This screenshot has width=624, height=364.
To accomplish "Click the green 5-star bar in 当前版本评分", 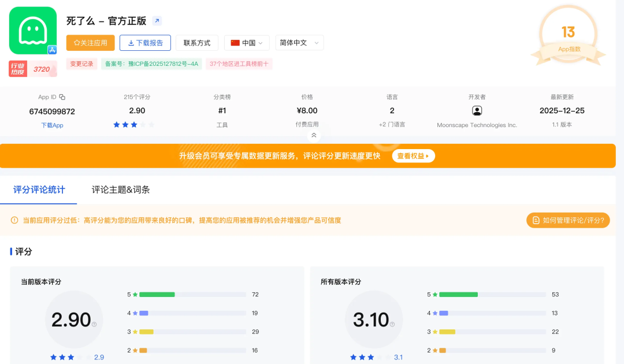I will (x=157, y=295).
